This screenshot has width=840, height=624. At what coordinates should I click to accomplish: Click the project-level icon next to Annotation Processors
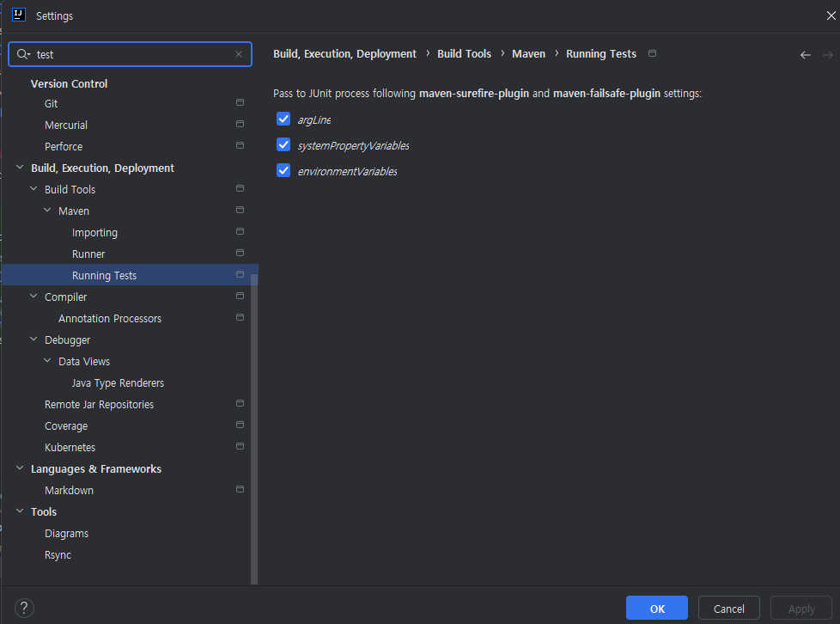coord(240,317)
